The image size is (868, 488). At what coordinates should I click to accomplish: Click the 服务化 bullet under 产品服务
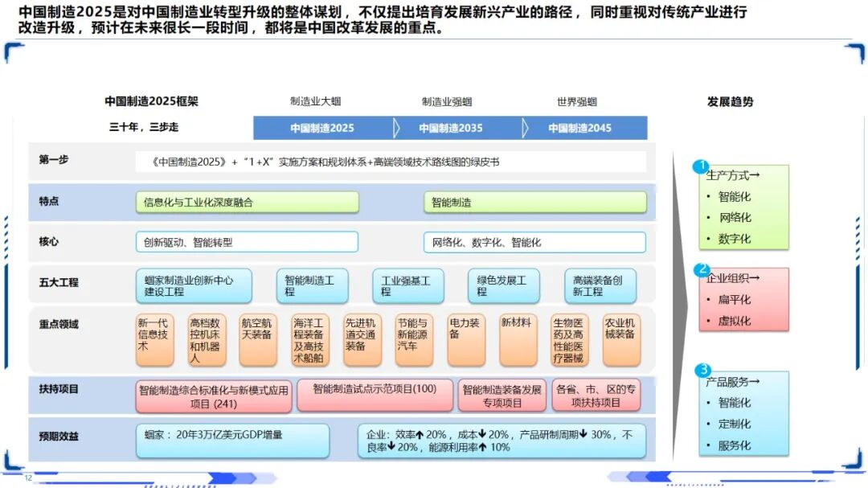[x=735, y=446]
